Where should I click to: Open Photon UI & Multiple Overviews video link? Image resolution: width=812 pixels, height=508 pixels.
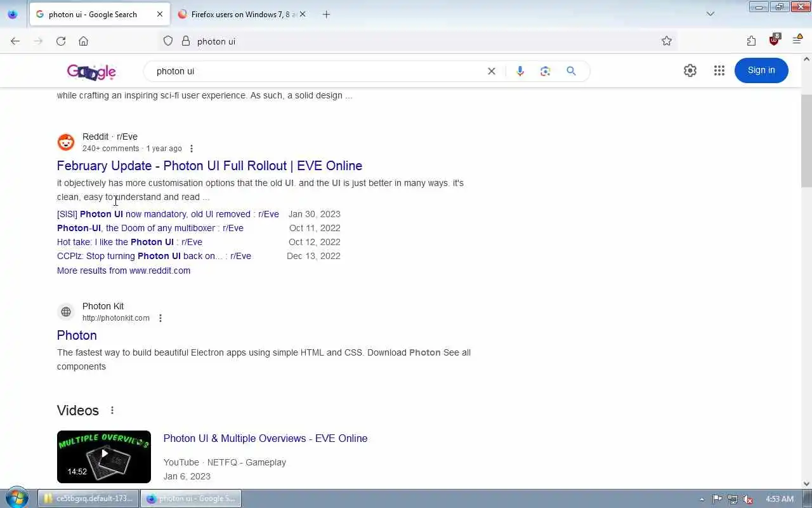(x=265, y=438)
